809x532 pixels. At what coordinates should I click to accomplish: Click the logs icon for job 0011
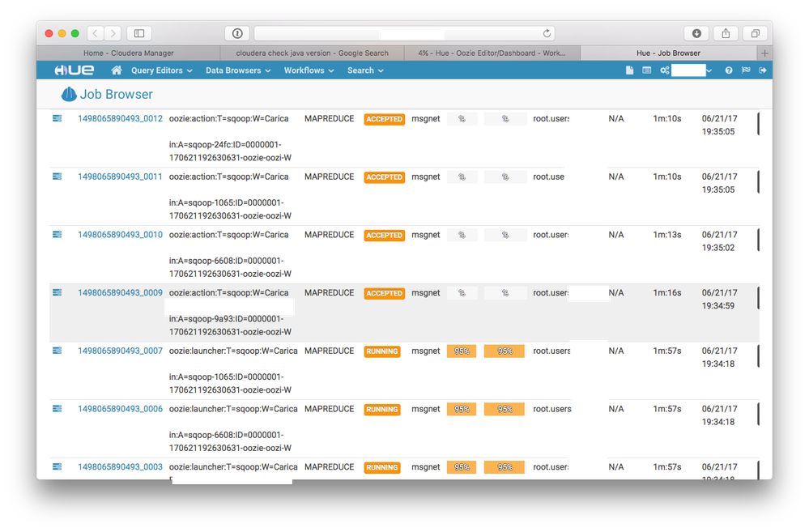pos(57,177)
